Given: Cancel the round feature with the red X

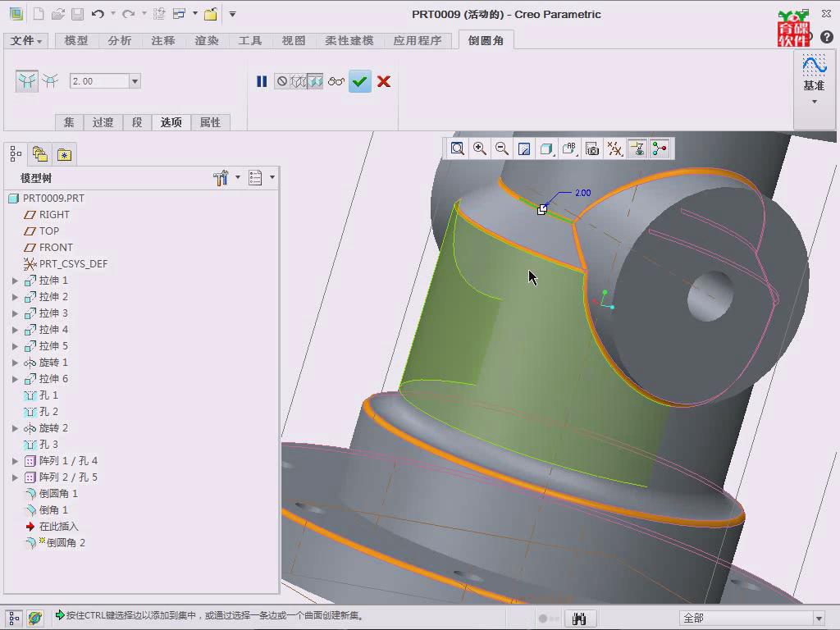Looking at the screenshot, I should tap(384, 81).
